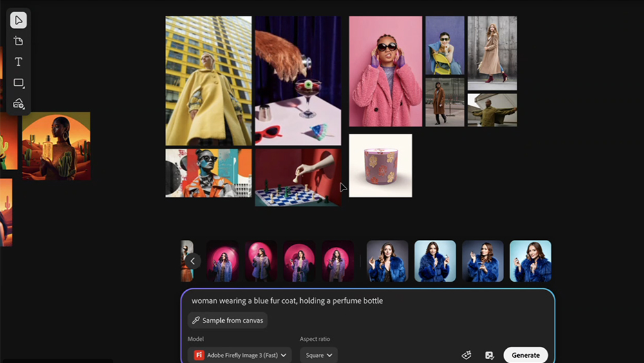Activate the Text tool
644x363 pixels.
tap(19, 62)
